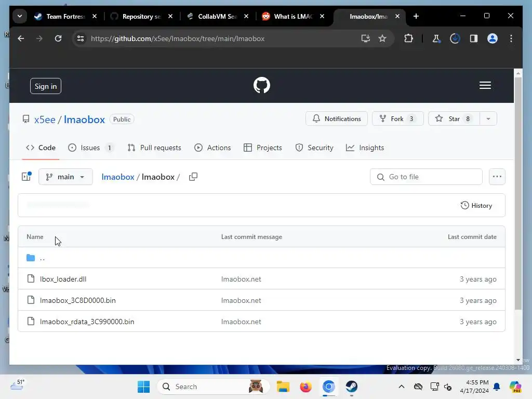
Task: Click the install app icon in the address bar
Action: [x=365, y=38]
